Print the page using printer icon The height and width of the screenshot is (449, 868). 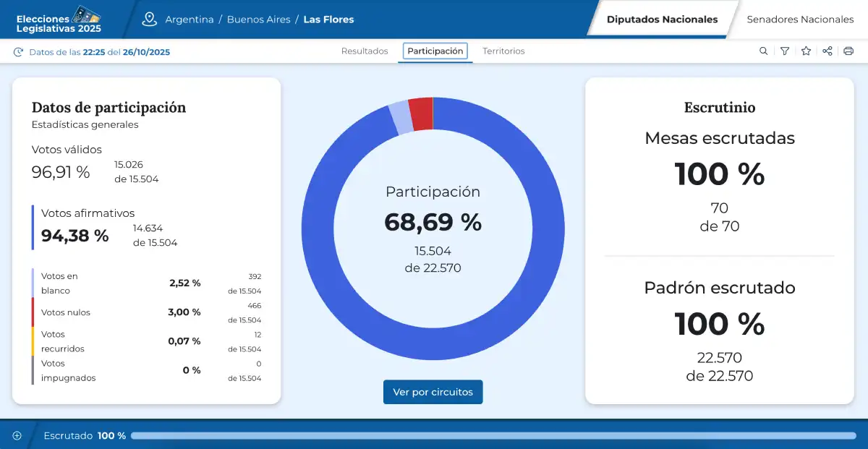848,51
